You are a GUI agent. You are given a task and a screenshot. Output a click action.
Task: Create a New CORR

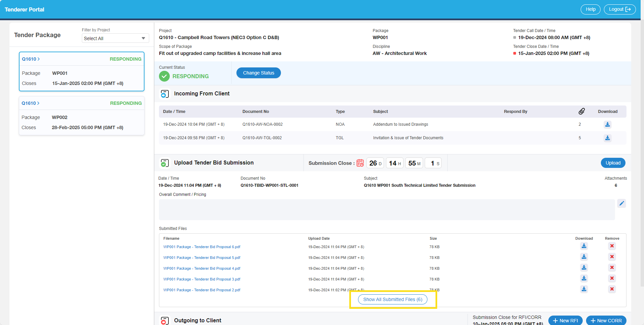[606, 321]
